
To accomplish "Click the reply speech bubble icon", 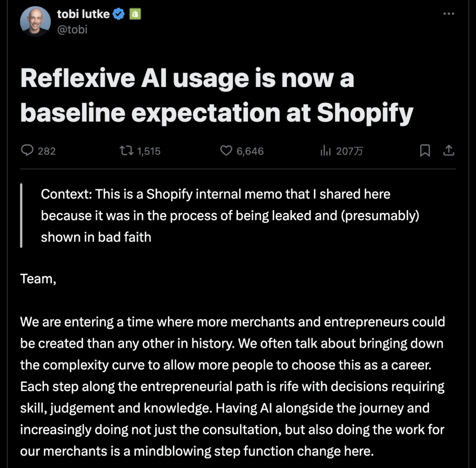I will coord(27,150).
